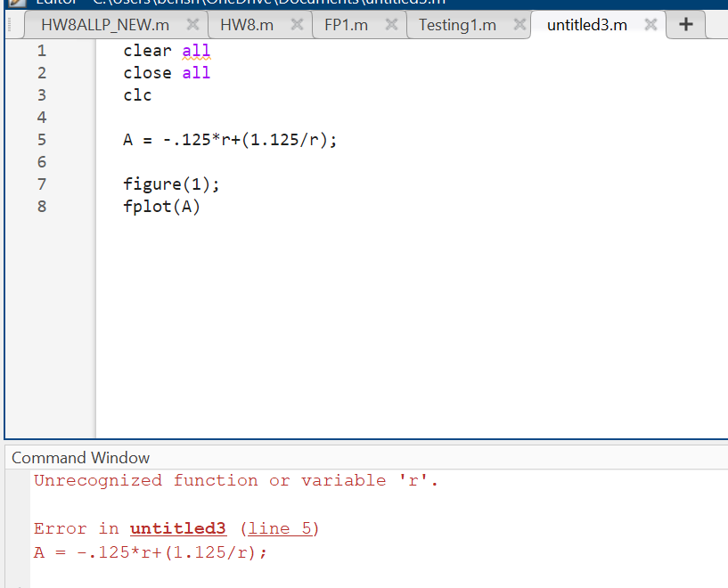Screen dimensions: 728x588
Task: Close the untitled3.m tab
Action: point(650,25)
